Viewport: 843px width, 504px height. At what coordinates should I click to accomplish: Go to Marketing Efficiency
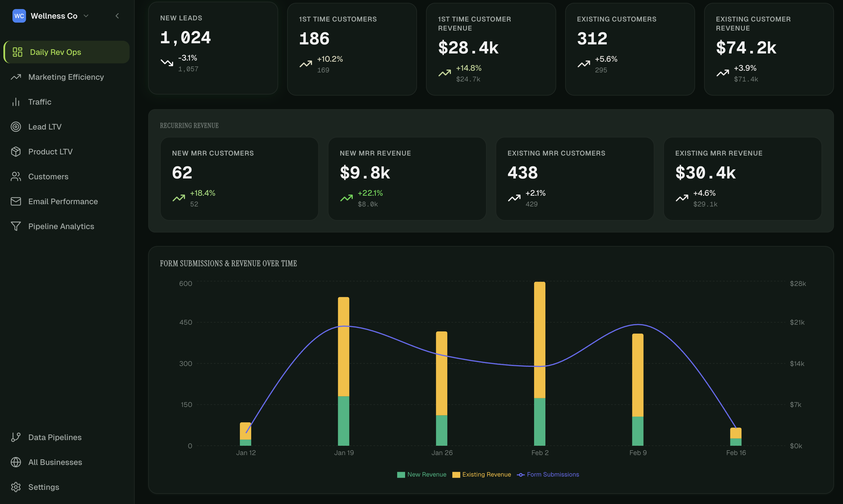(x=66, y=77)
